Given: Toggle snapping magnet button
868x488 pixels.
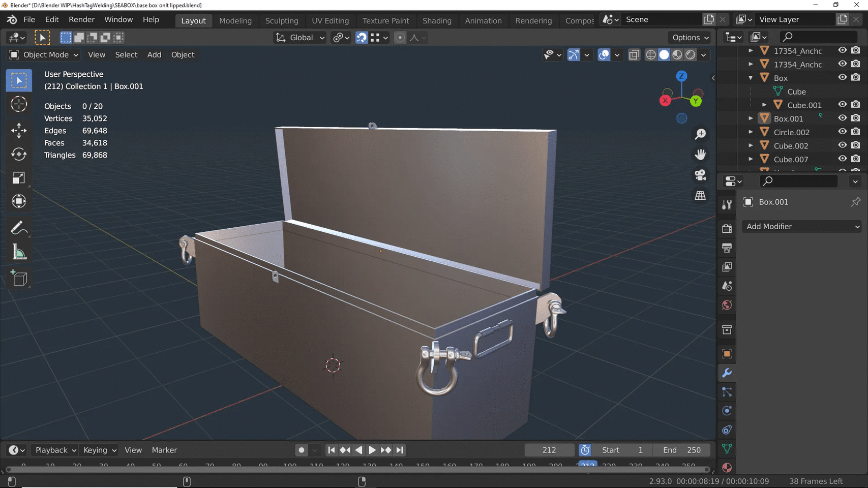Looking at the screenshot, I should (x=362, y=38).
